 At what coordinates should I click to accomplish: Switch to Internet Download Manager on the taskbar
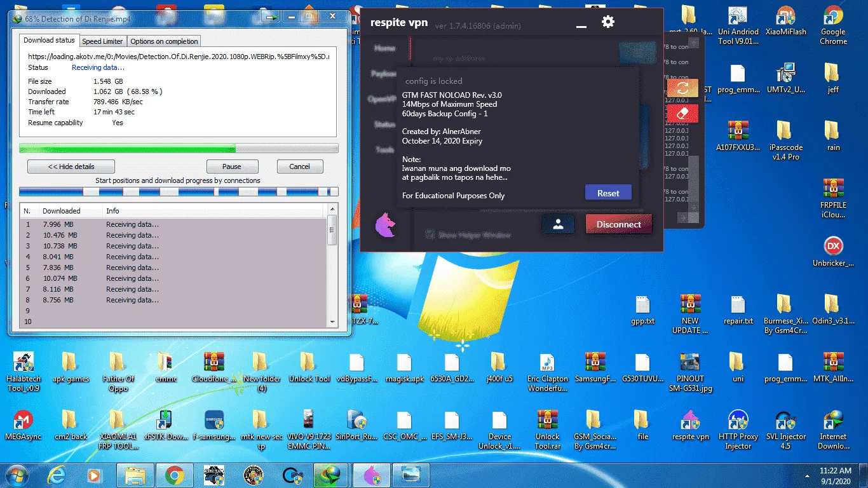click(x=330, y=475)
